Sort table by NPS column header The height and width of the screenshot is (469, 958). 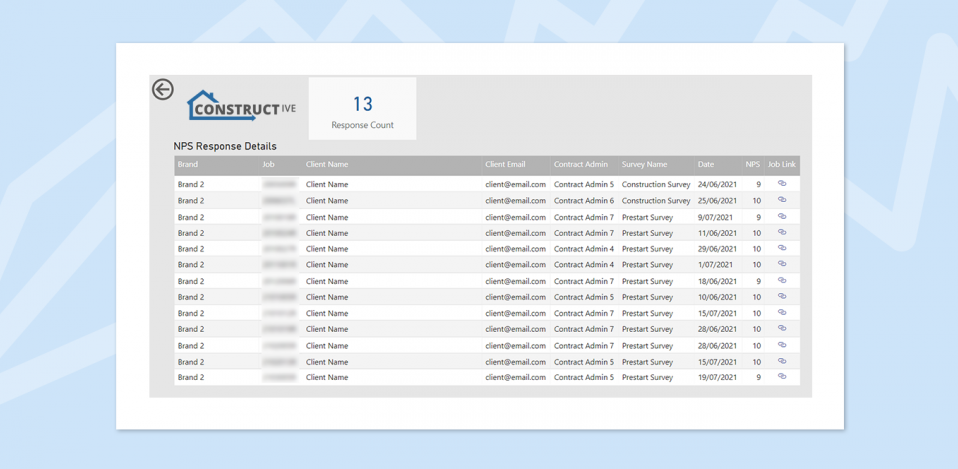pos(752,165)
